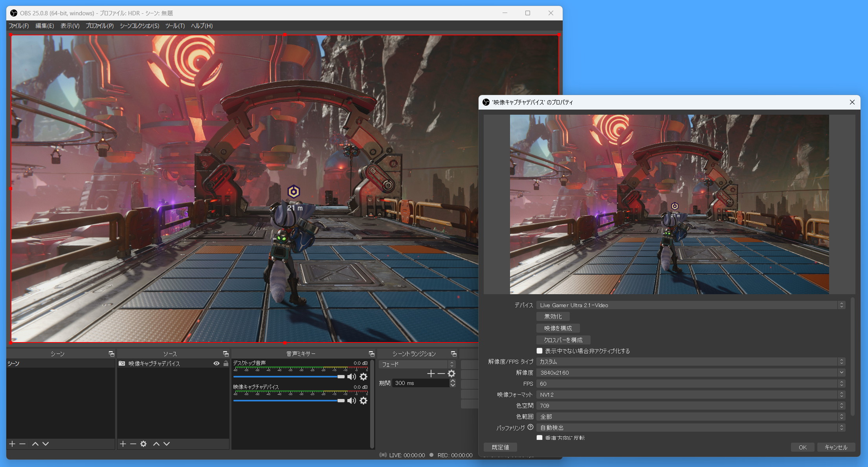Open 表示(V) menu
This screenshot has height=467, width=868.
pyautogui.click(x=70, y=26)
